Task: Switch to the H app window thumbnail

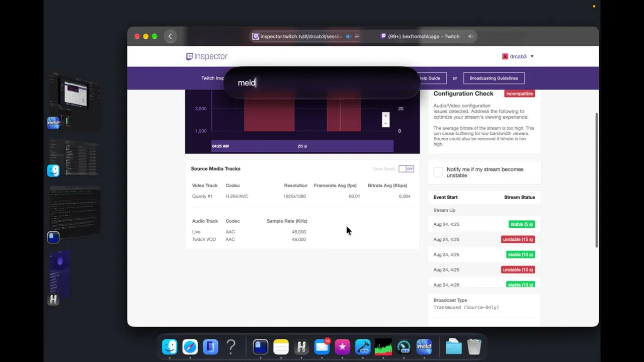Action: pyautogui.click(x=60, y=274)
